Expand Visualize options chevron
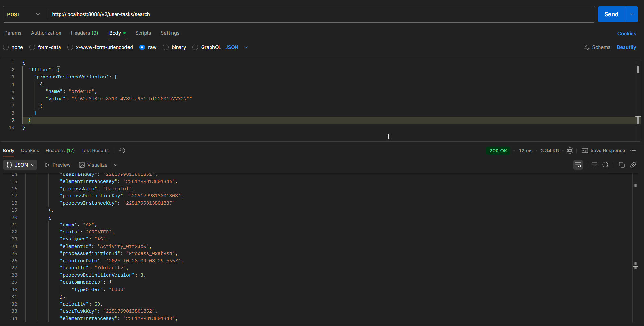This screenshot has width=644, height=326. tap(116, 165)
